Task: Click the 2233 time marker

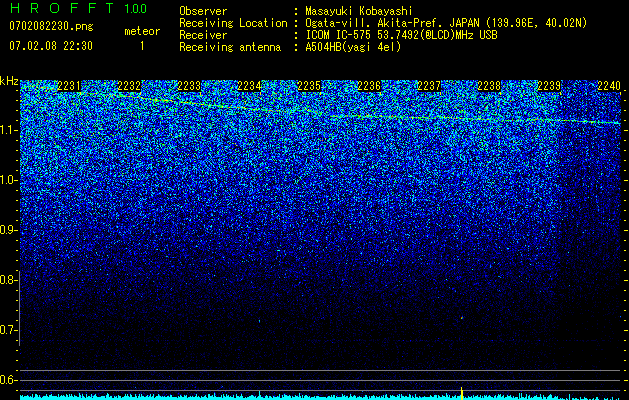Action: click(x=189, y=86)
